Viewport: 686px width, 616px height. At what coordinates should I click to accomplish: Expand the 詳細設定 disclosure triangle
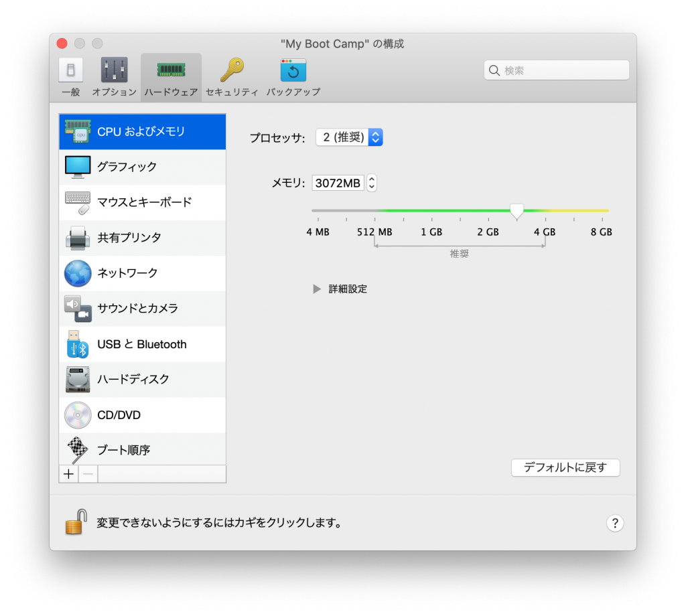coord(317,289)
